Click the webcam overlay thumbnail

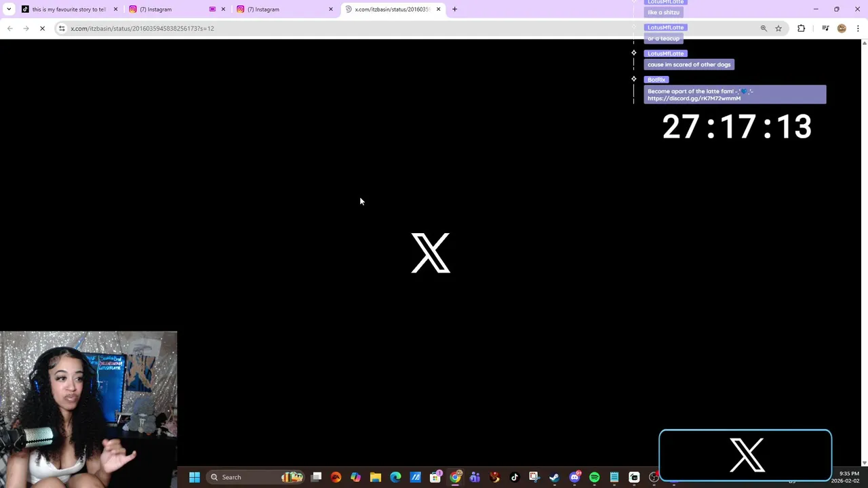click(x=88, y=409)
